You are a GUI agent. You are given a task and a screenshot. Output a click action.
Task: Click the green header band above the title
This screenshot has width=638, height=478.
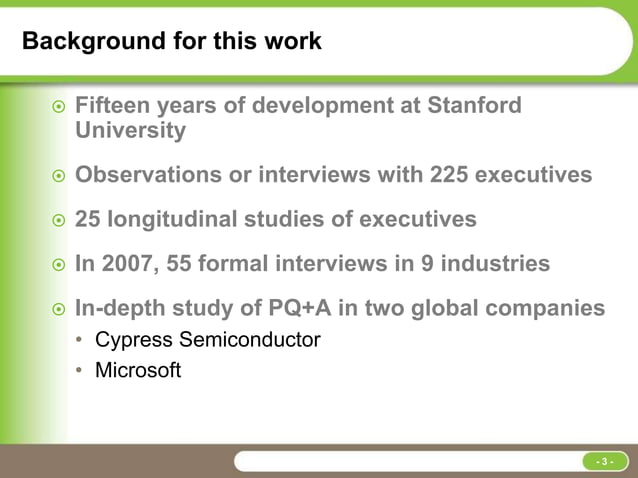pyautogui.click(x=319, y=5)
